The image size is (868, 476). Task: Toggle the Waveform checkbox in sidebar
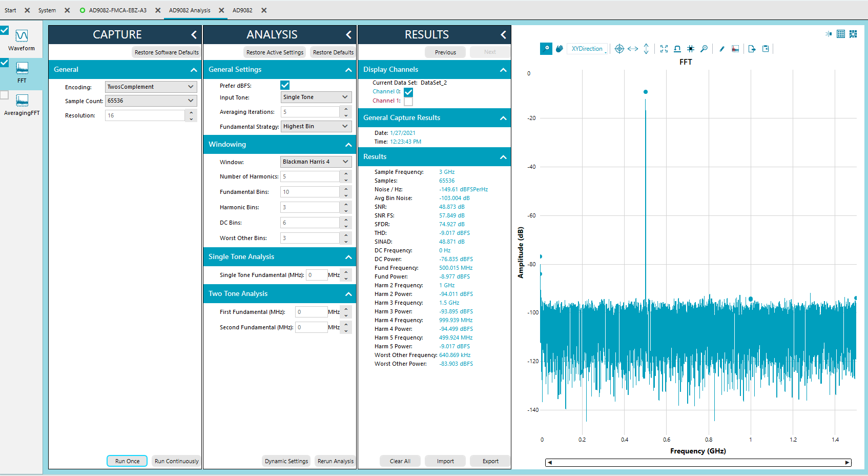click(4, 30)
